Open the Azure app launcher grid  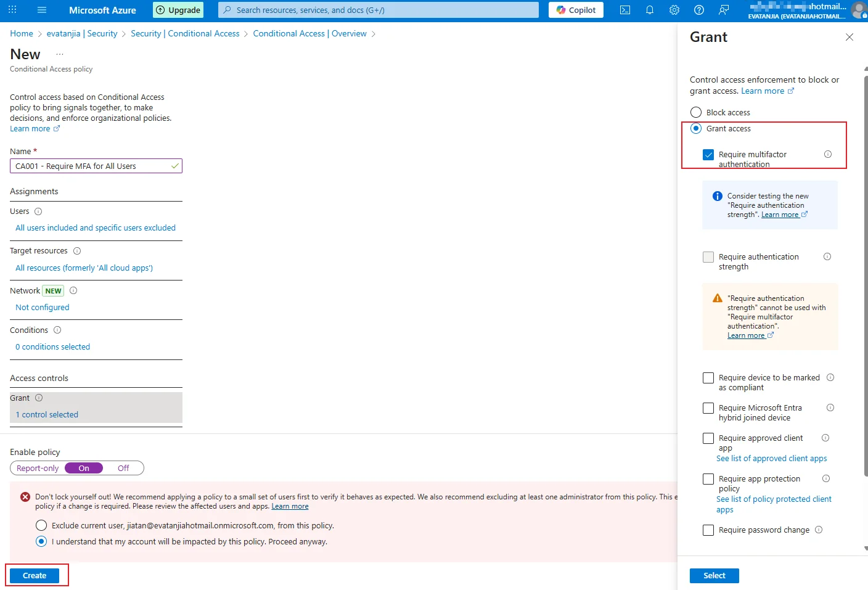[x=12, y=10]
